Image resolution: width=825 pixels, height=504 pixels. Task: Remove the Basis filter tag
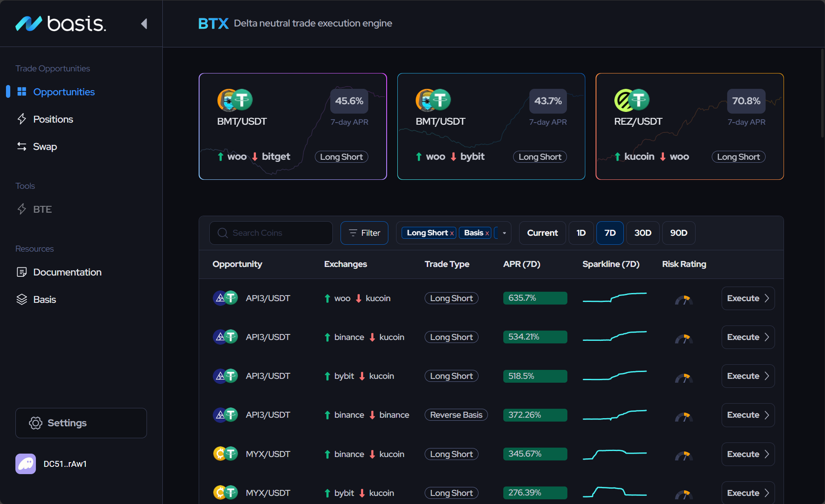click(x=487, y=233)
